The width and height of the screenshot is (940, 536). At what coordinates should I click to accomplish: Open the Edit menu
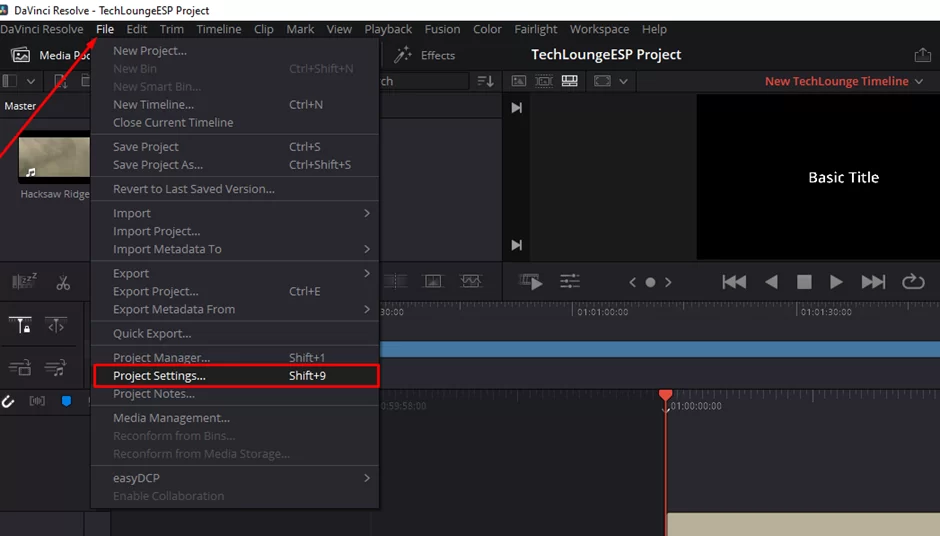pos(137,29)
